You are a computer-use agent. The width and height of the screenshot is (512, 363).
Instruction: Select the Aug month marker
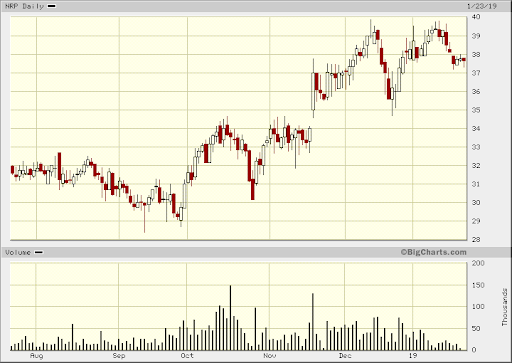pos(36,356)
